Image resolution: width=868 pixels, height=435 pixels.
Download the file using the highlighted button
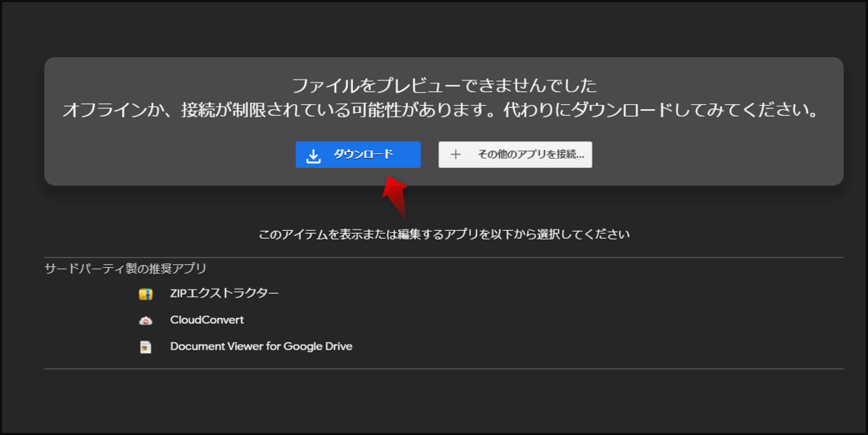[x=358, y=154]
